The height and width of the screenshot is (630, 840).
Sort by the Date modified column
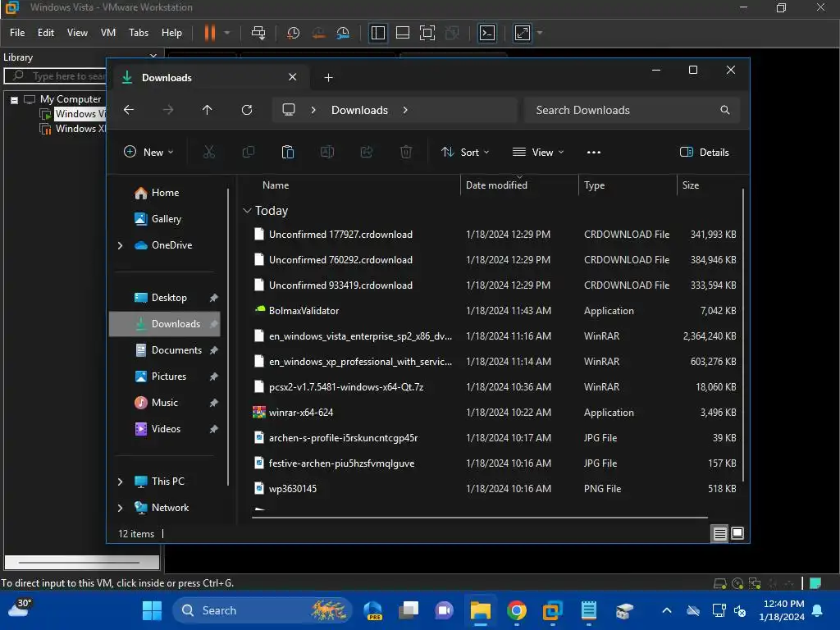518,185
